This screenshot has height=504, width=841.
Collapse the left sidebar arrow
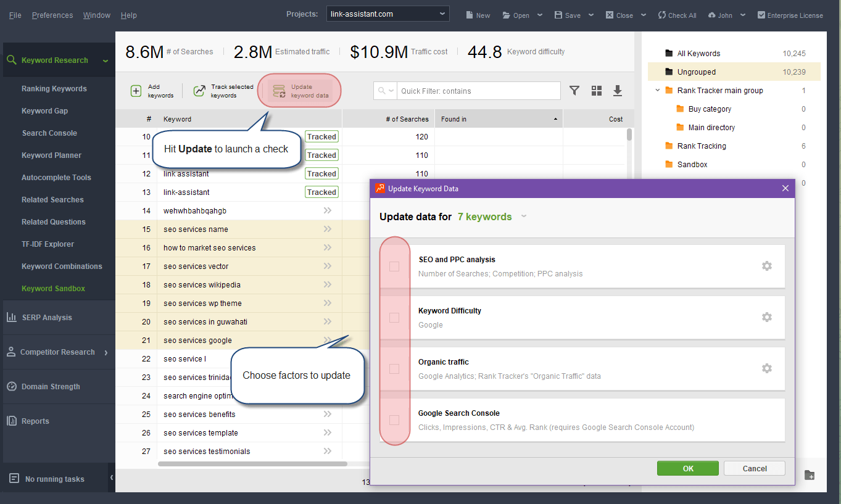[112, 478]
